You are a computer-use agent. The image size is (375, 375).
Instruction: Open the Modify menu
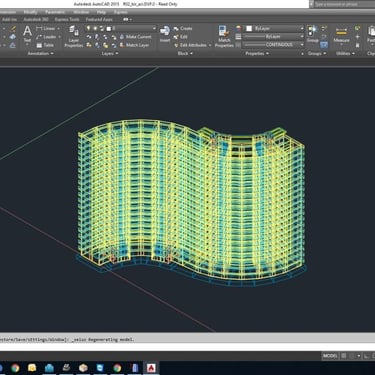click(x=30, y=12)
